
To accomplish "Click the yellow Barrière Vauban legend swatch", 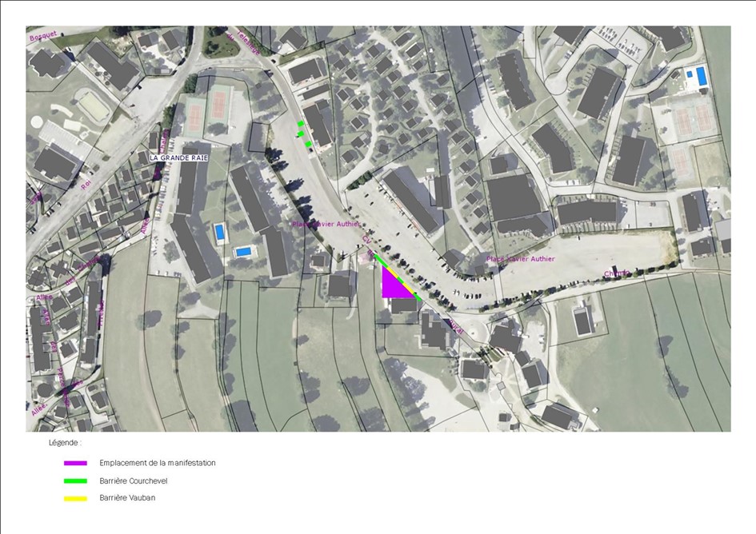I will 75,498.
